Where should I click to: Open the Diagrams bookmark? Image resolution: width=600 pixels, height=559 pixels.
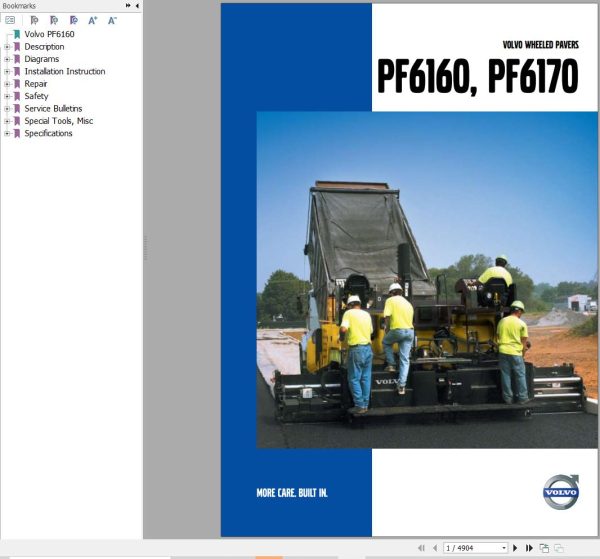tap(42, 59)
